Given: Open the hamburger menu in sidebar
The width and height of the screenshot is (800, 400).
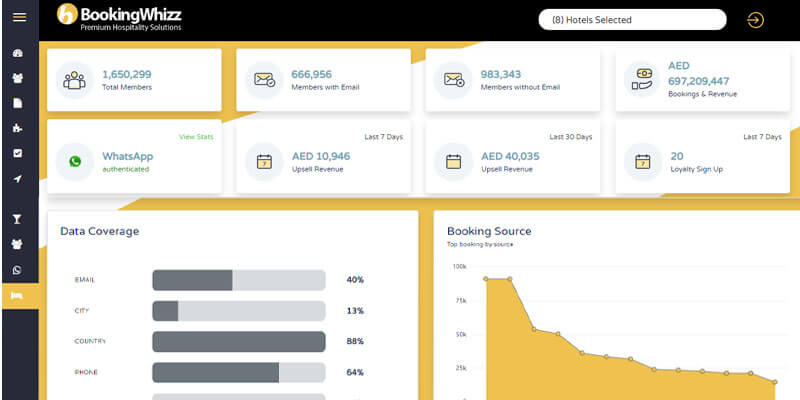Looking at the screenshot, I should pos(19,17).
